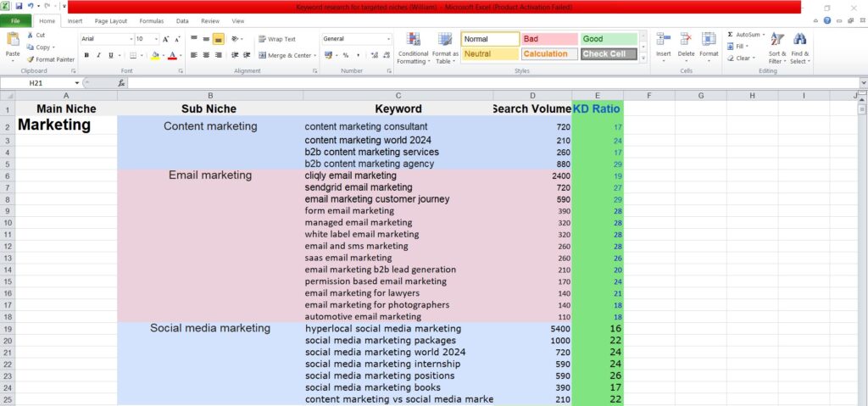Activate the Format Painter brush

click(31, 59)
